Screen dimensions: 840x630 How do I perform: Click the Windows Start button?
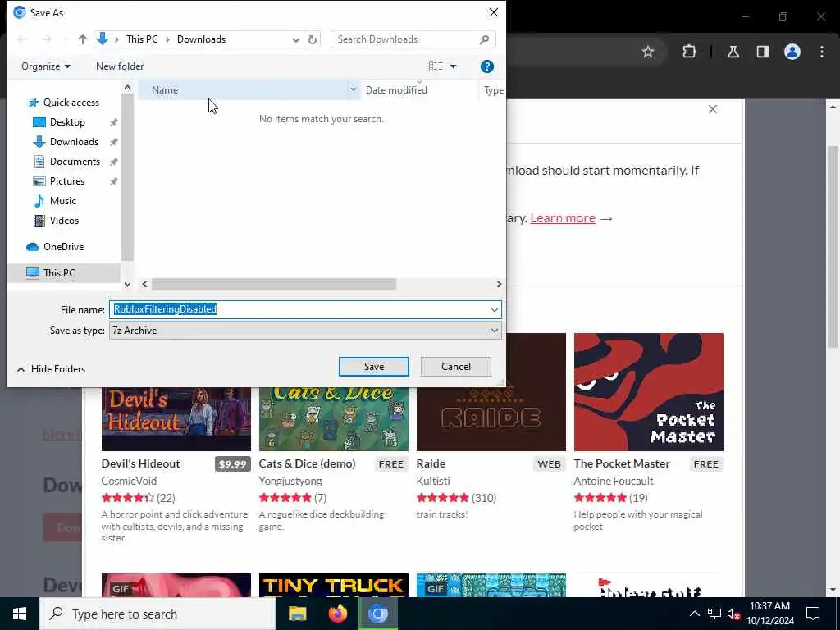tap(20, 614)
